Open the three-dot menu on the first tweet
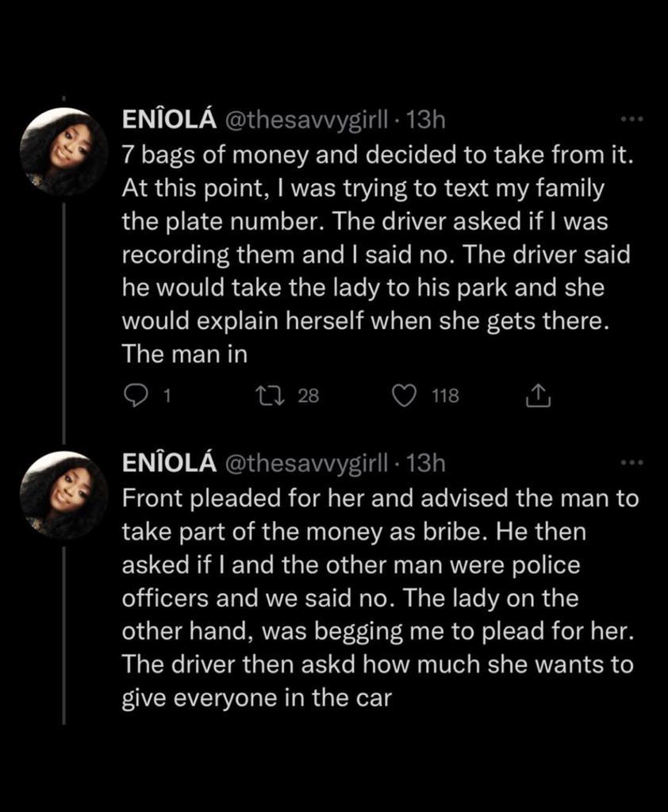Screen dimensions: 668x812 click(x=631, y=120)
